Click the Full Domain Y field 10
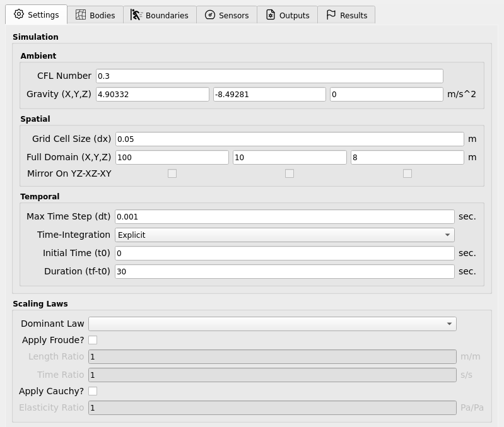Screen dimensions: 504x427 [x=290, y=158]
